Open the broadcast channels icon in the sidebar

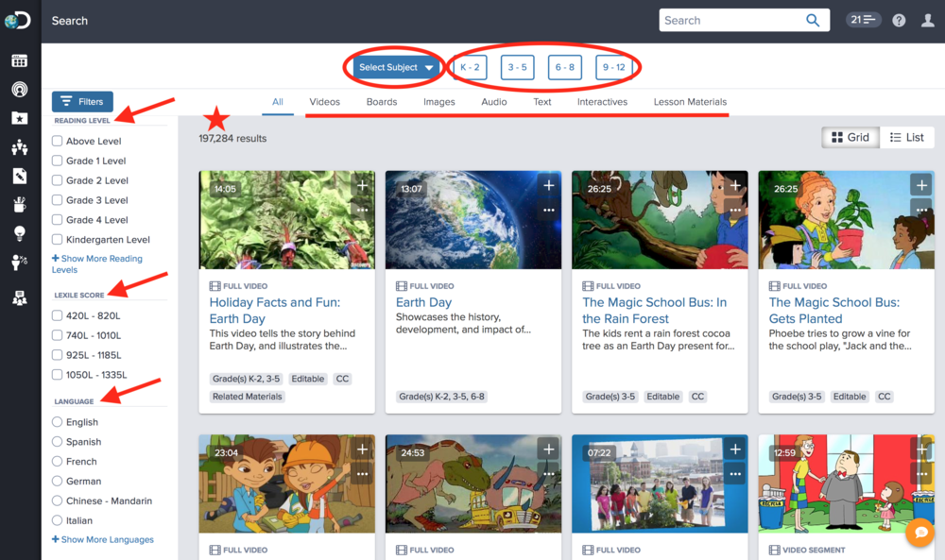point(19,90)
